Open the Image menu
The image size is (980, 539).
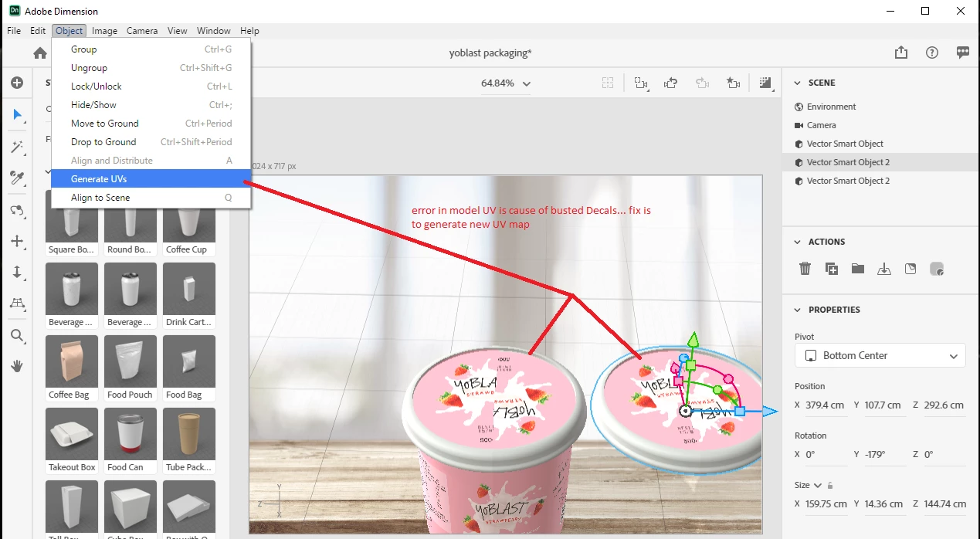click(x=104, y=31)
